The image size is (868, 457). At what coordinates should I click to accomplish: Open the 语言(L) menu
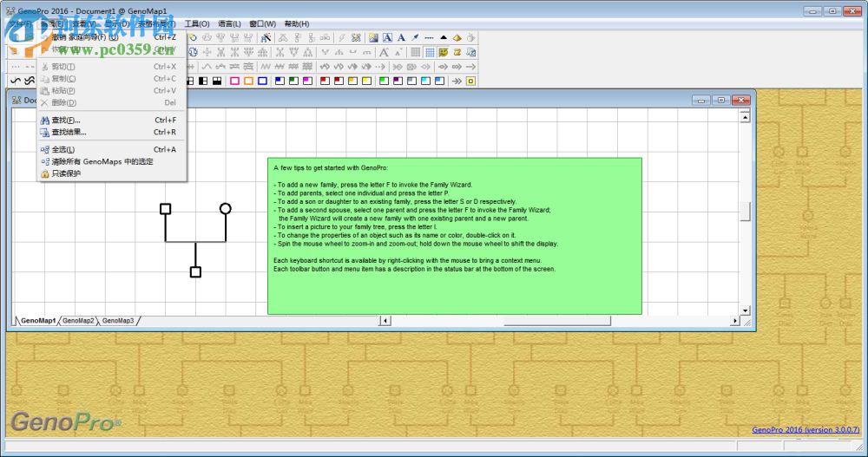229,23
